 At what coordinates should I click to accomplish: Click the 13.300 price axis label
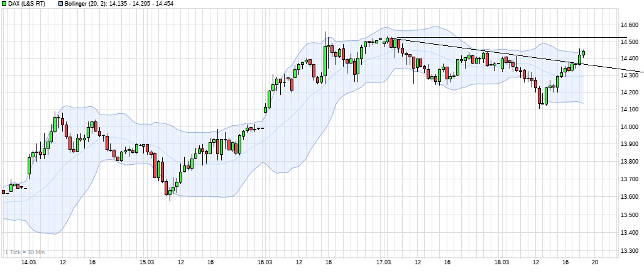[x=630, y=251]
